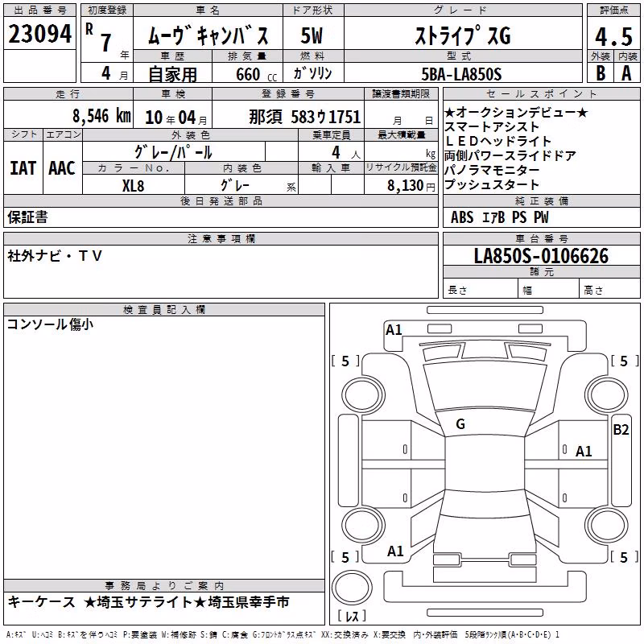The image size is (644, 644).
Task: Select the A1 mark near the rear hatch
Action: pyautogui.click(x=395, y=551)
